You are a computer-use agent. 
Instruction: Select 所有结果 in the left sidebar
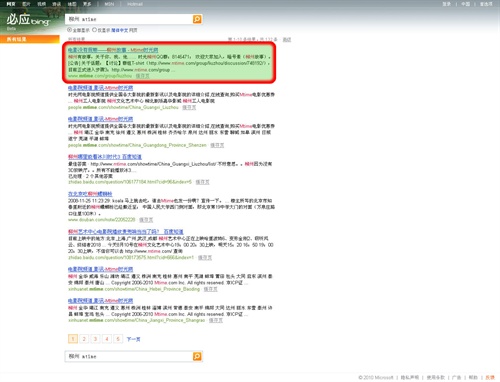[x=30, y=39]
